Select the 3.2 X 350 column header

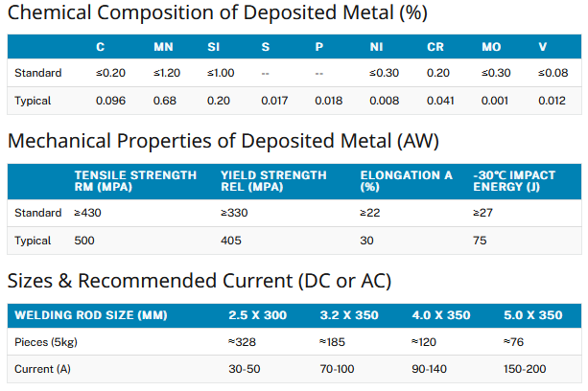(350, 315)
